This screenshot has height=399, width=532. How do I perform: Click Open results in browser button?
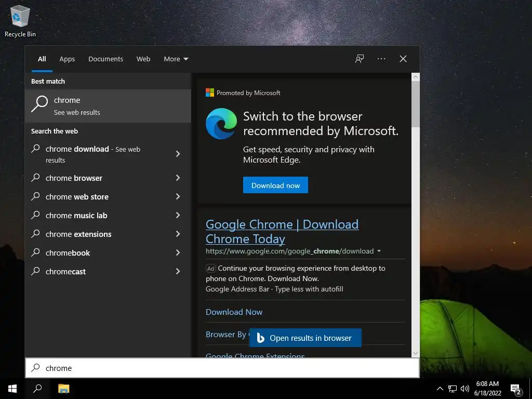pyautogui.click(x=305, y=338)
